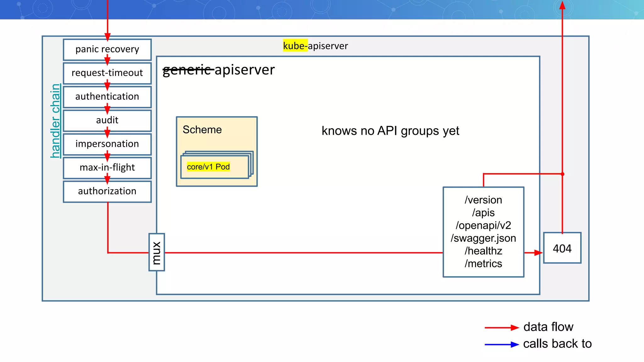Click the handler chain link text
The width and height of the screenshot is (644, 362).
coord(56,121)
